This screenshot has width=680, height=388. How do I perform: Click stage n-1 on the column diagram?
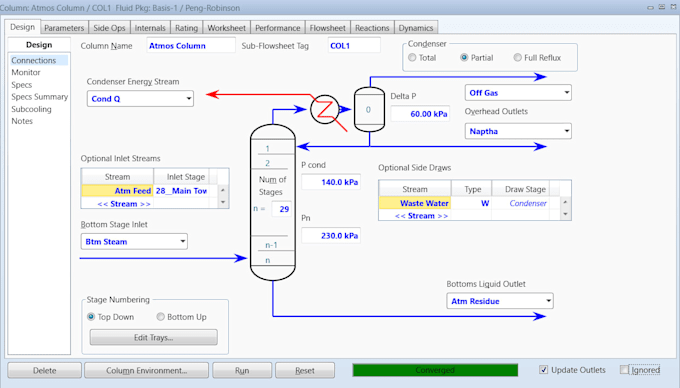(x=271, y=245)
